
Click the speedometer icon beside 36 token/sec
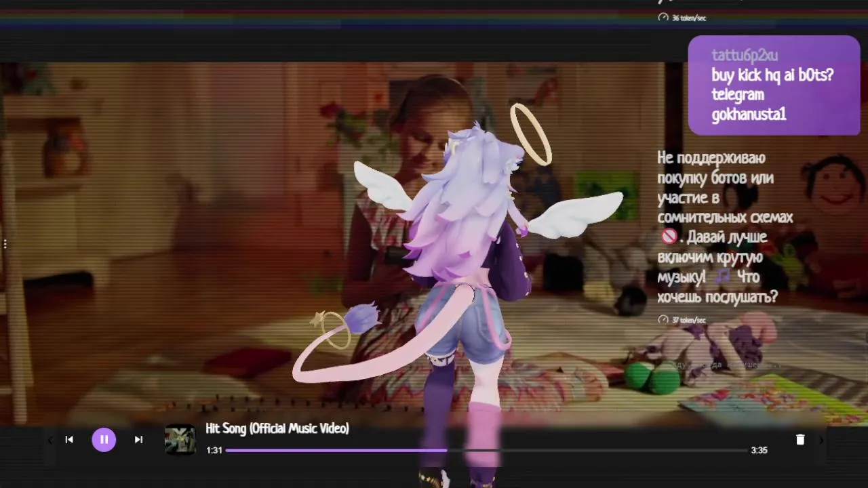point(663,18)
